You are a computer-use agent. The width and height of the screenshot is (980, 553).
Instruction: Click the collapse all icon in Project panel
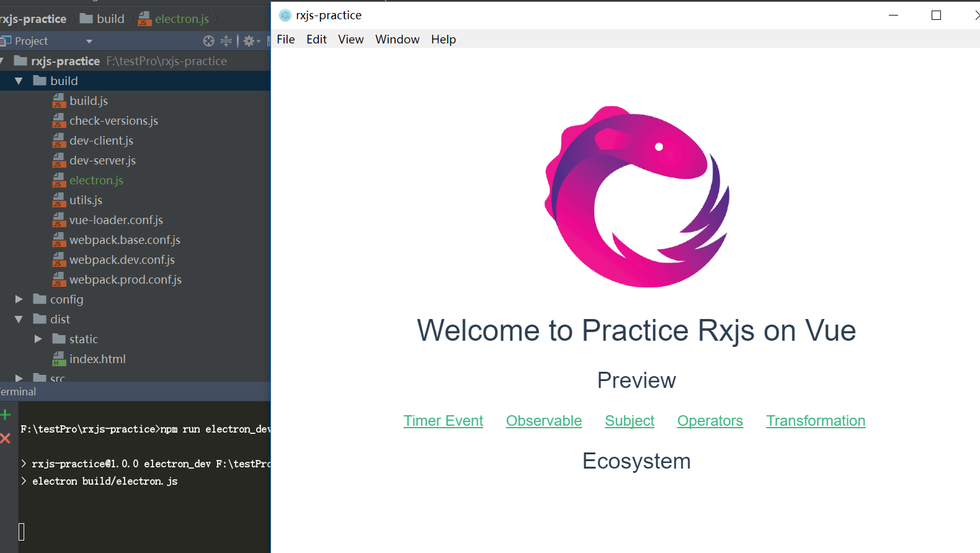click(226, 41)
